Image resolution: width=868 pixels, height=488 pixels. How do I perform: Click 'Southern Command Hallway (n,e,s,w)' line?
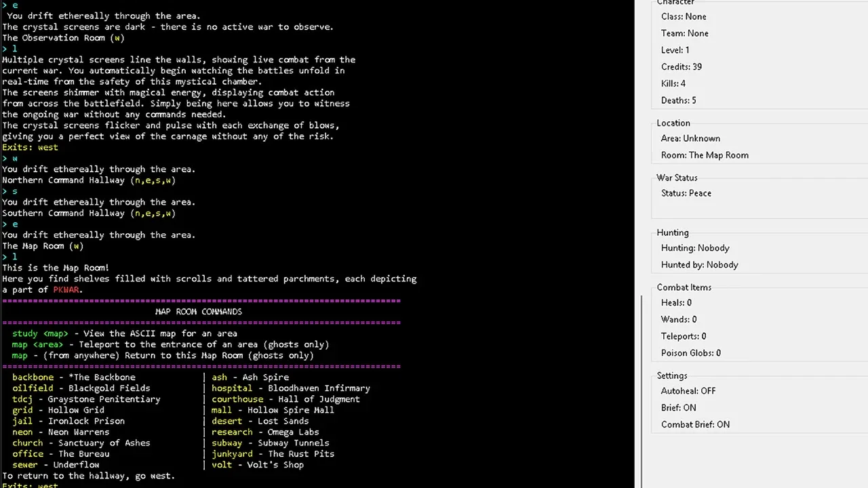[89, 213]
